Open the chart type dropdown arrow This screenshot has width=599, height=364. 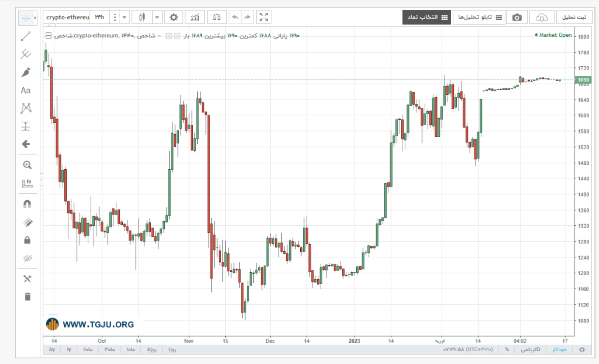[157, 17]
